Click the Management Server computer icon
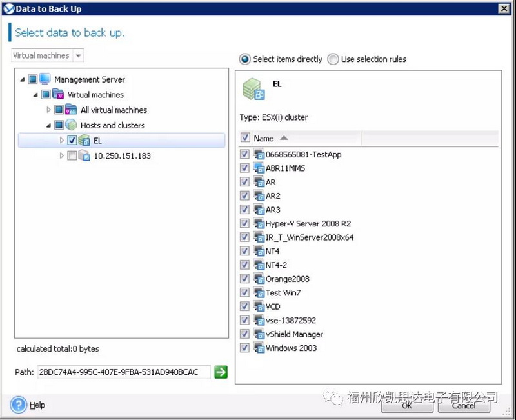This screenshot has width=516, height=420. [x=45, y=79]
